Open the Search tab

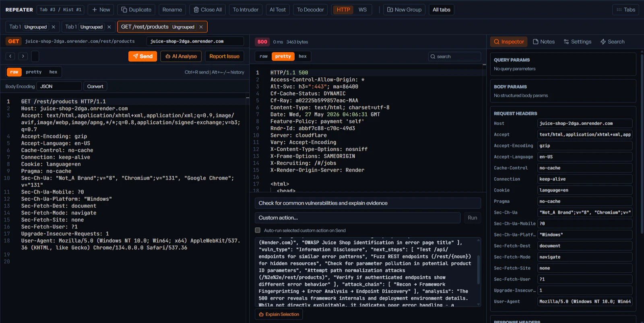[613, 42]
